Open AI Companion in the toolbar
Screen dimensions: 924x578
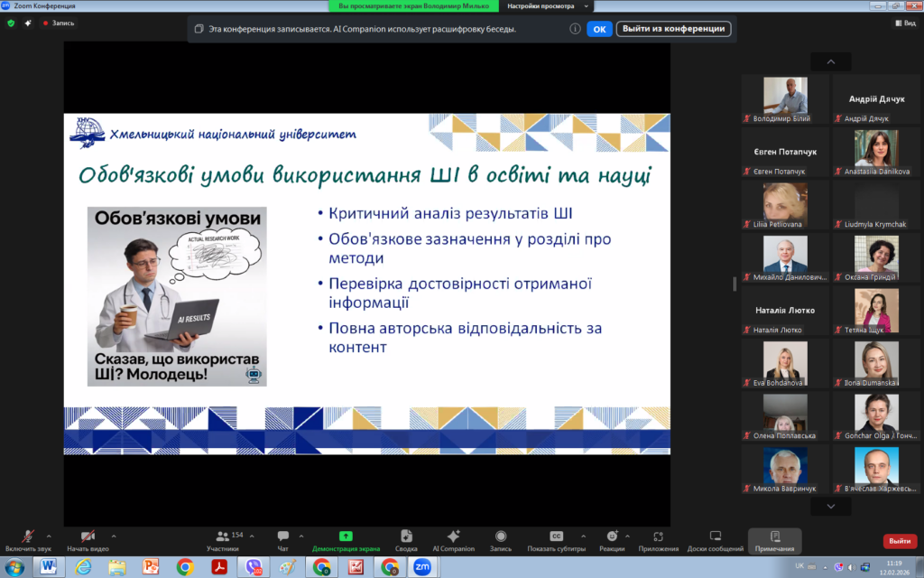(x=453, y=539)
